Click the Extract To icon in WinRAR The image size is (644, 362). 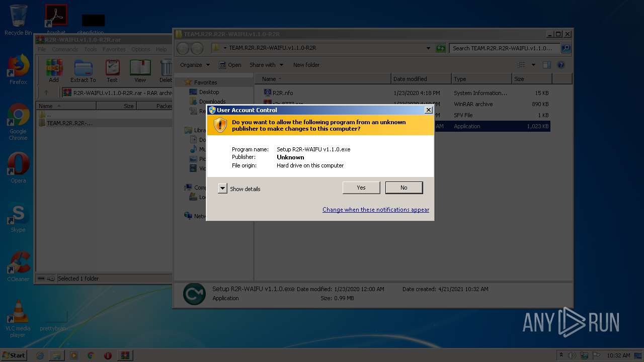83,71
